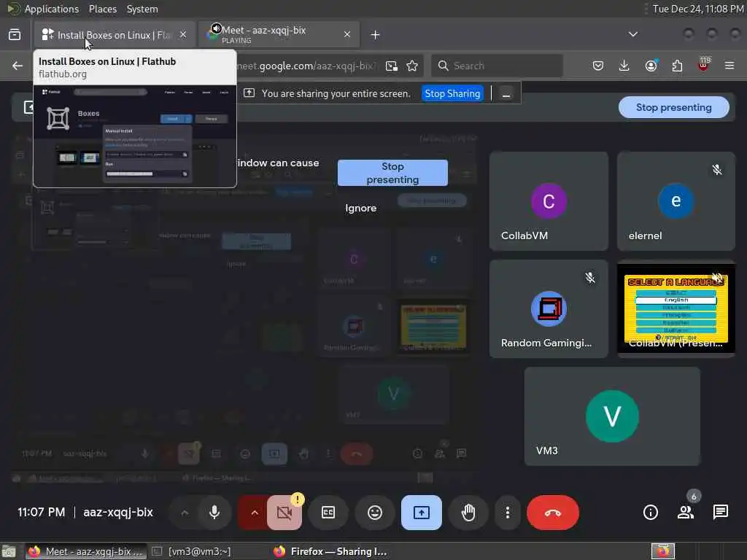The height and width of the screenshot is (560, 747).
Task: Open meeting details info icon
Action: (650, 513)
